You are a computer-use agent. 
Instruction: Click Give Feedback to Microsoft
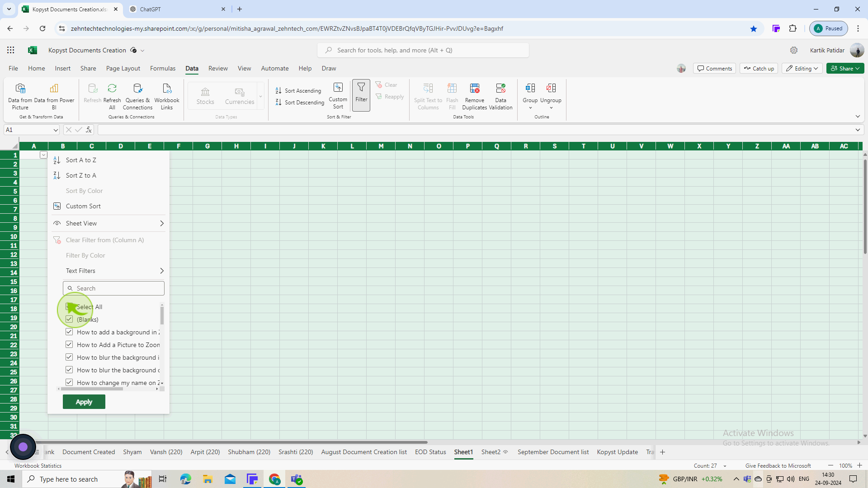pos(778,465)
